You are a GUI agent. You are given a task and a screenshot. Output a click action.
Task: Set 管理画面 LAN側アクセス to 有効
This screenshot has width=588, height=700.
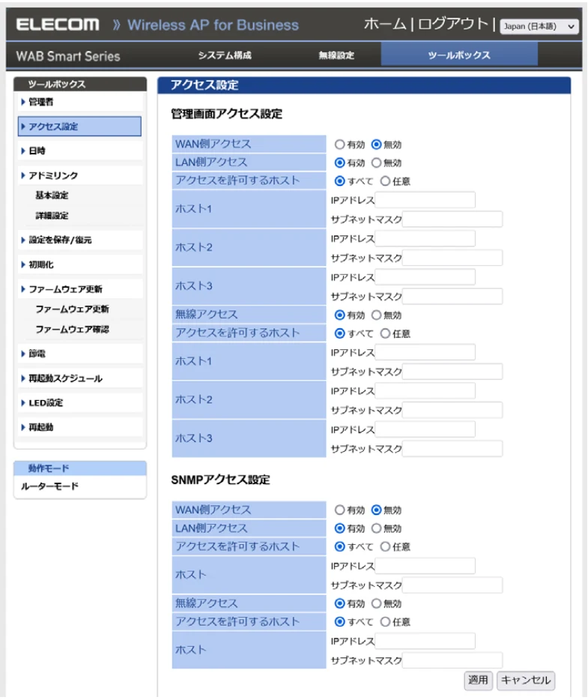339,163
